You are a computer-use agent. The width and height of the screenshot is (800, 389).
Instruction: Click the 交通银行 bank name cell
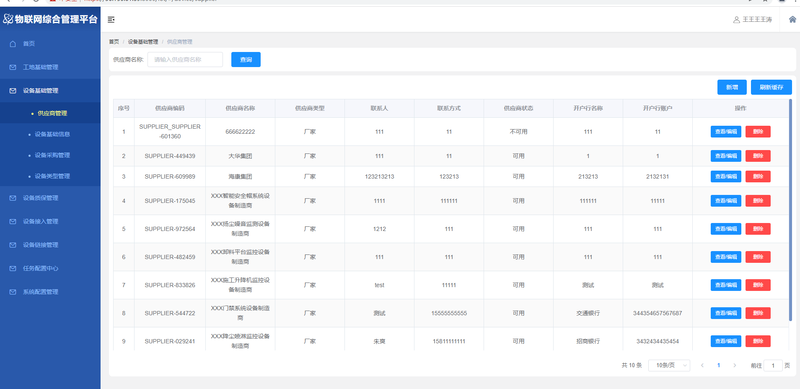[x=588, y=313]
